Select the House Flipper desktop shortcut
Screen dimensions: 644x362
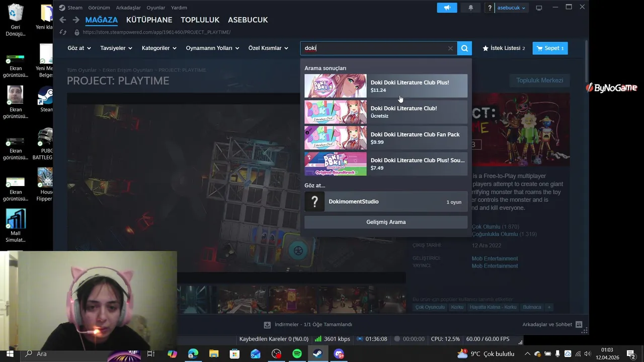44,185
